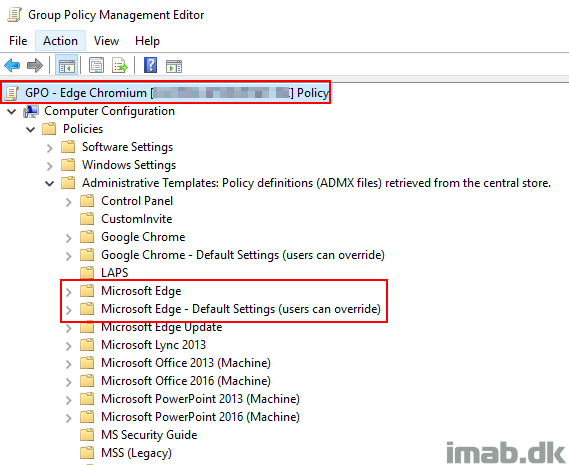Click the Forward arrow toolbar icon
Viewport: 569px width, 465px height.
[x=35, y=66]
